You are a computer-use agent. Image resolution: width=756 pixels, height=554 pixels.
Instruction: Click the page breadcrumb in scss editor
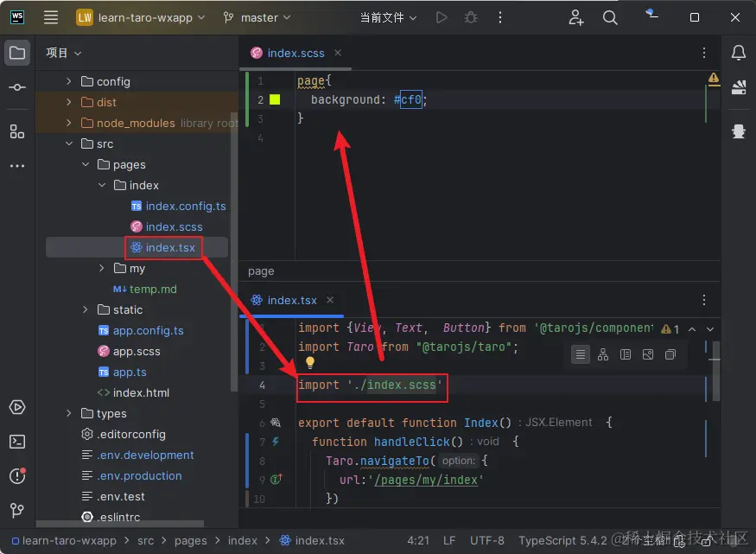[261, 271]
